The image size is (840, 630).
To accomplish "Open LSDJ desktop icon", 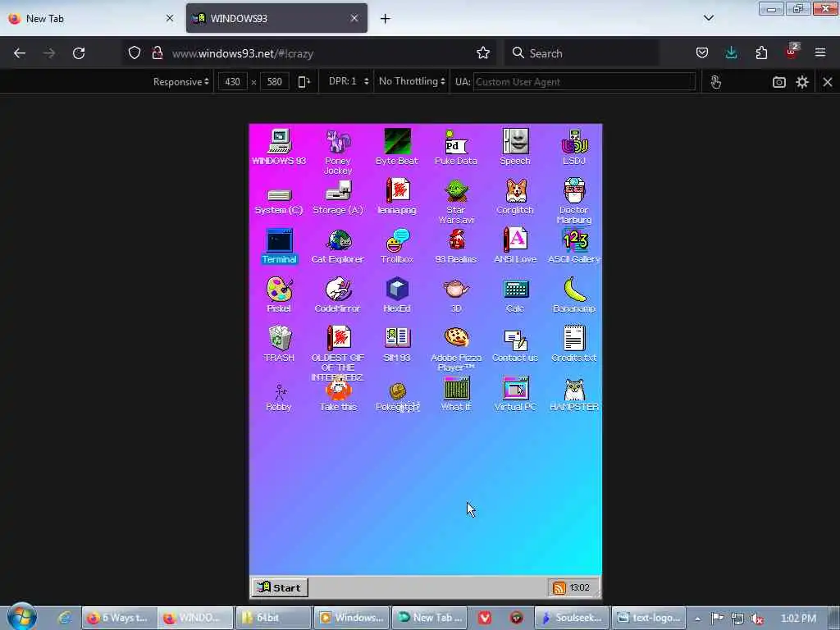I will click(574, 141).
